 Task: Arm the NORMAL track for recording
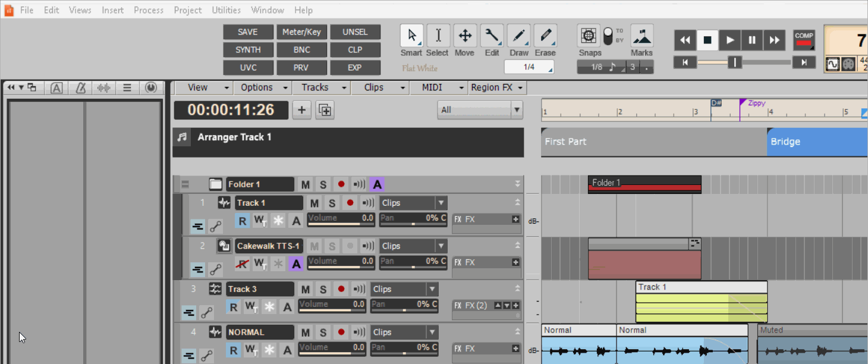pos(341,332)
